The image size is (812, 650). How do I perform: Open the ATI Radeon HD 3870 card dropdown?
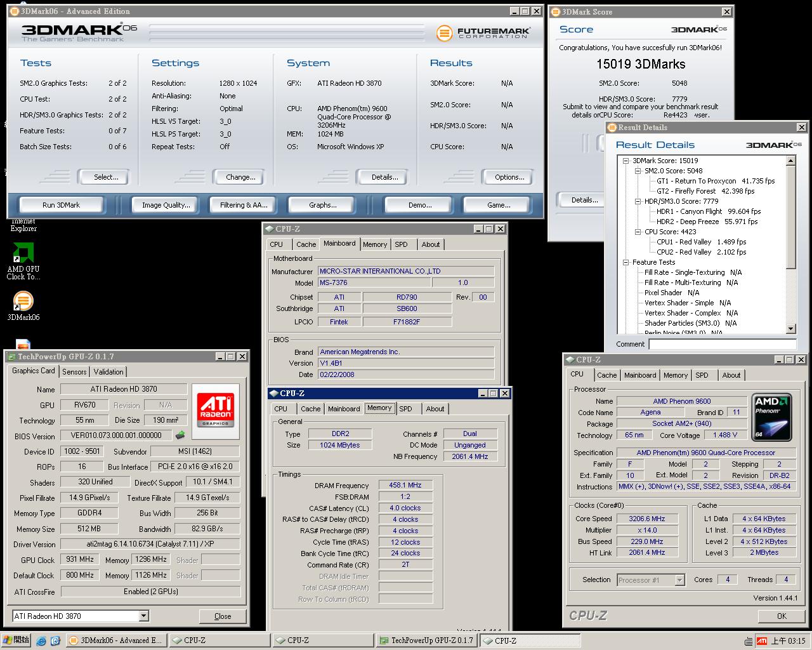click(x=143, y=616)
